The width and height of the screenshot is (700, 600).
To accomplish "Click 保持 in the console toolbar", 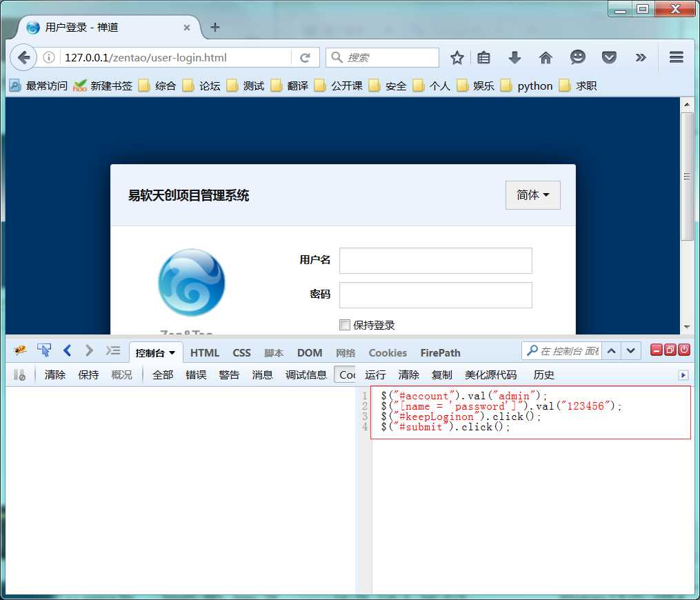I will pyautogui.click(x=88, y=375).
